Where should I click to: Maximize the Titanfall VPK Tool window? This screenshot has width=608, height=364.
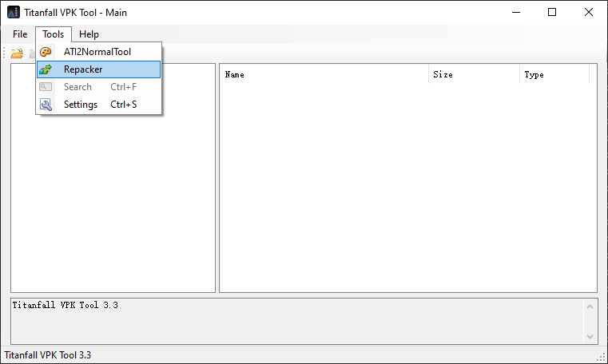552,13
